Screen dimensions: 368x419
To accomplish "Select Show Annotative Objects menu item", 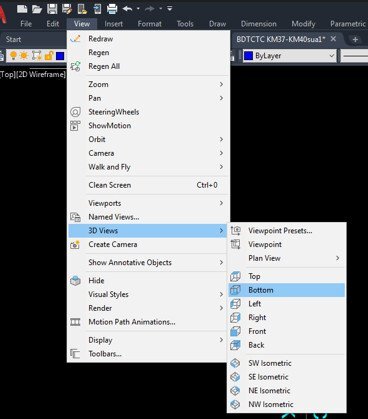I will pyautogui.click(x=148, y=262).
